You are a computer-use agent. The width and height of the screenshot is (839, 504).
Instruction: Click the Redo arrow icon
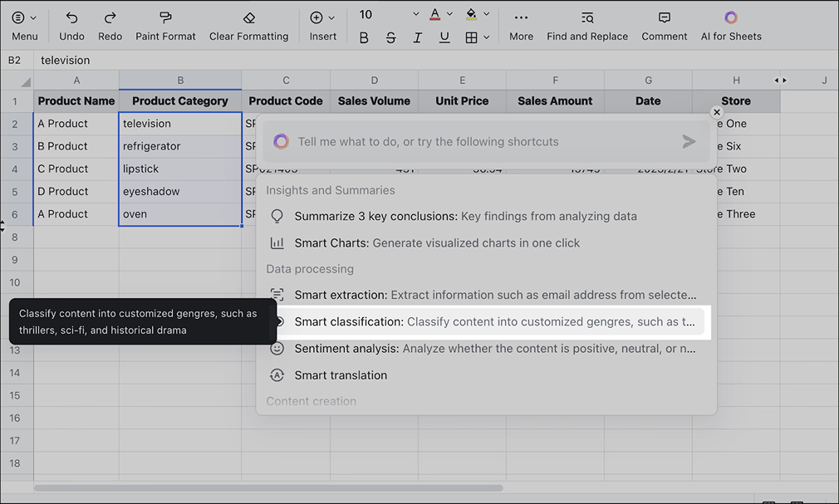tap(110, 17)
